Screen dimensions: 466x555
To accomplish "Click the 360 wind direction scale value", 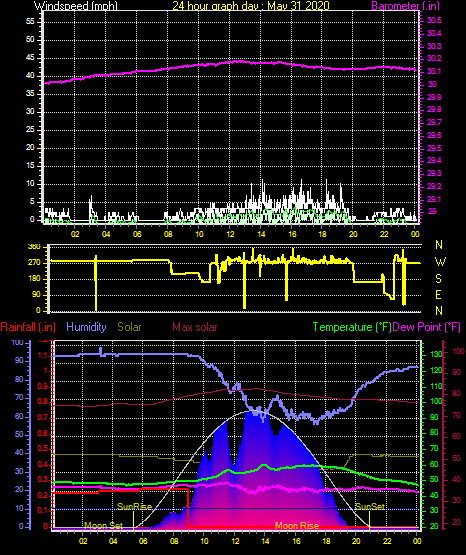I will tap(34, 247).
